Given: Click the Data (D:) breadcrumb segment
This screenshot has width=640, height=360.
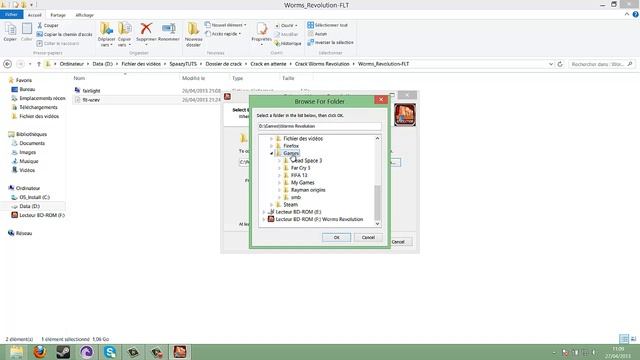Looking at the screenshot, I should point(102,64).
